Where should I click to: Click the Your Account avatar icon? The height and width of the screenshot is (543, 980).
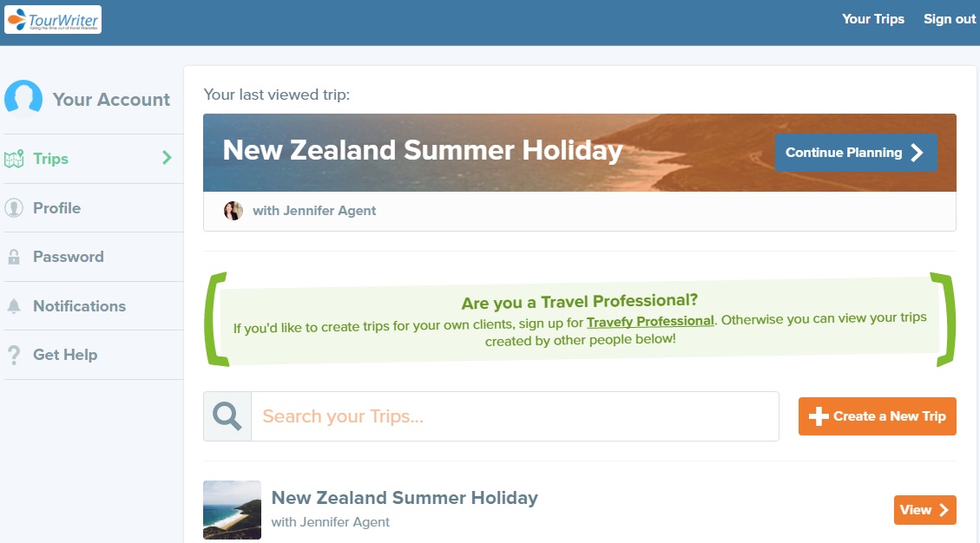point(23,98)
